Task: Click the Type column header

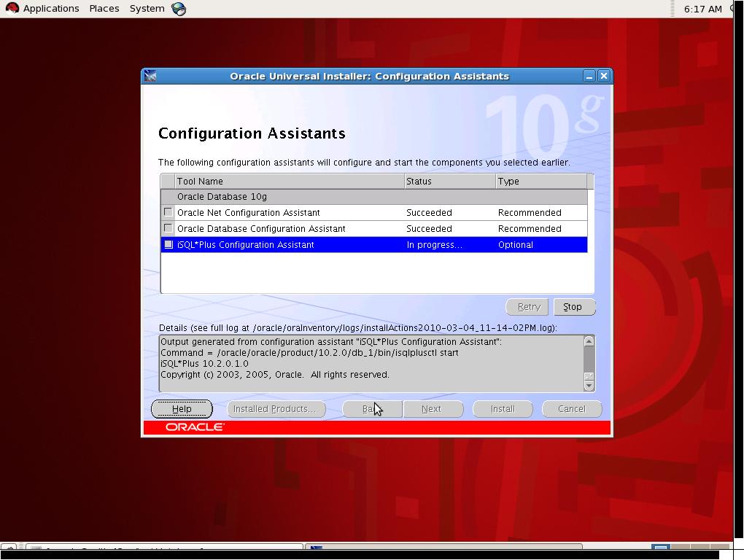Action: (541, 181)
